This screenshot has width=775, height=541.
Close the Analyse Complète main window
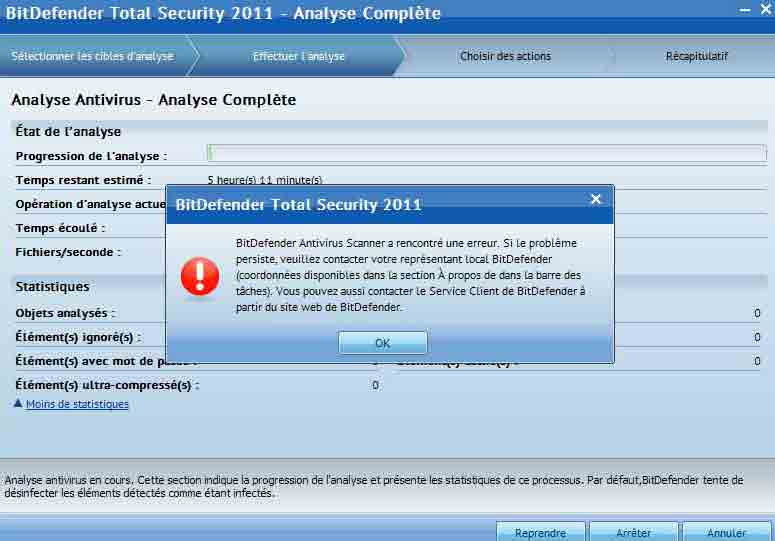(767, 9)
